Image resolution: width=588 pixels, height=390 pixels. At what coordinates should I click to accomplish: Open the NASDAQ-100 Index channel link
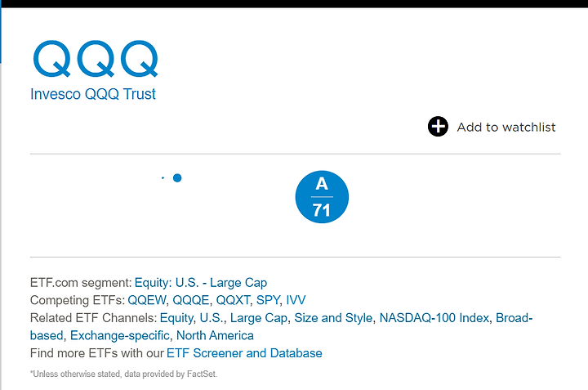pyautogui.click(x=434, y=318)
